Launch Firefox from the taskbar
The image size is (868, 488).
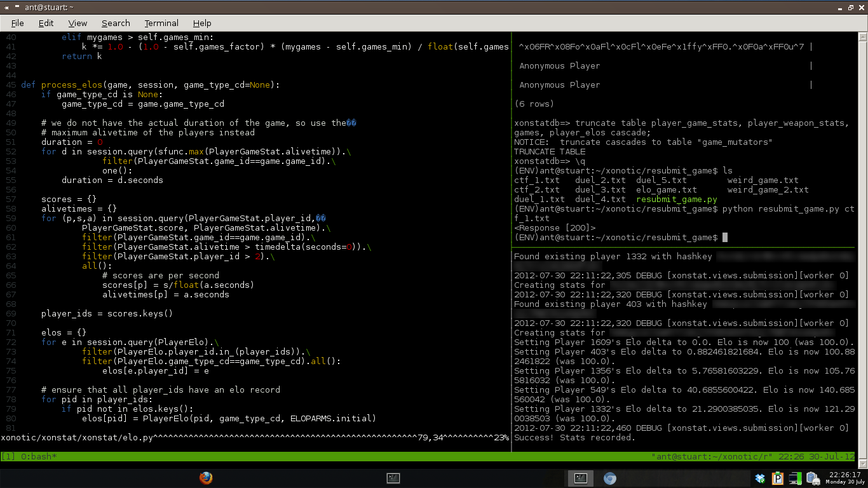205,478
